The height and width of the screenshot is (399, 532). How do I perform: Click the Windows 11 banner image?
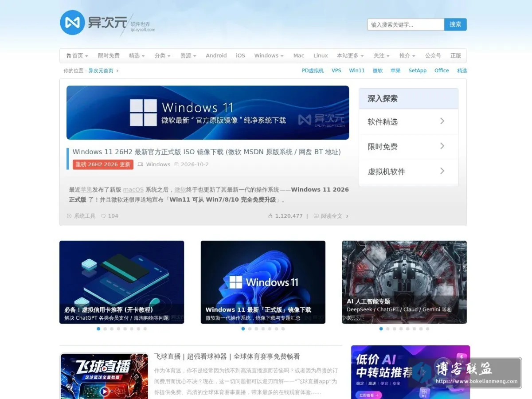pos(207,113)
